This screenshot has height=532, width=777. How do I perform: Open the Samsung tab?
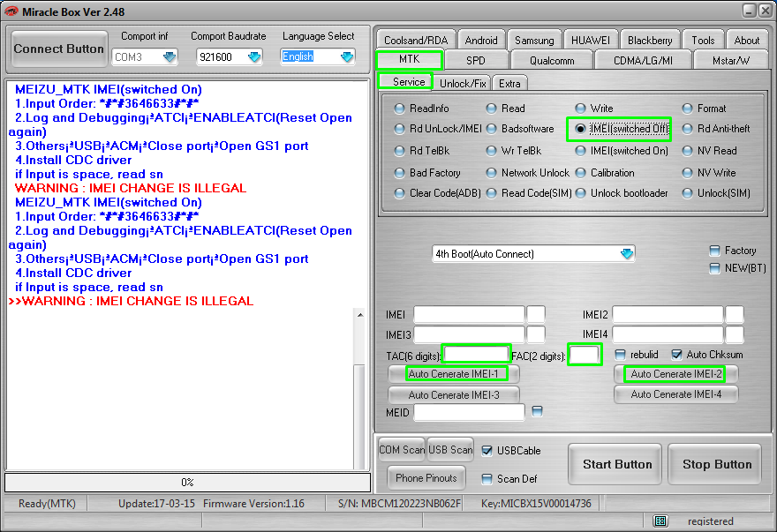tap(534, 40)
